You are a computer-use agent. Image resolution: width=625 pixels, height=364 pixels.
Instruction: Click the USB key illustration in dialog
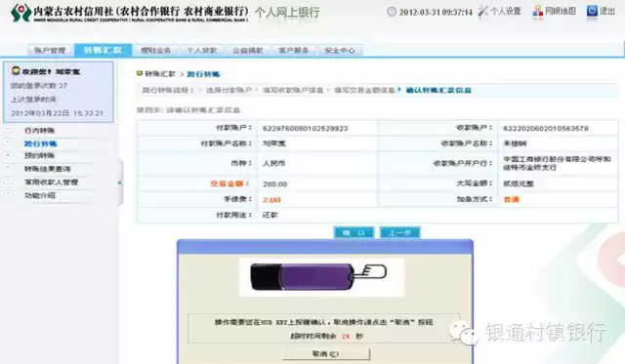point(318,277)
